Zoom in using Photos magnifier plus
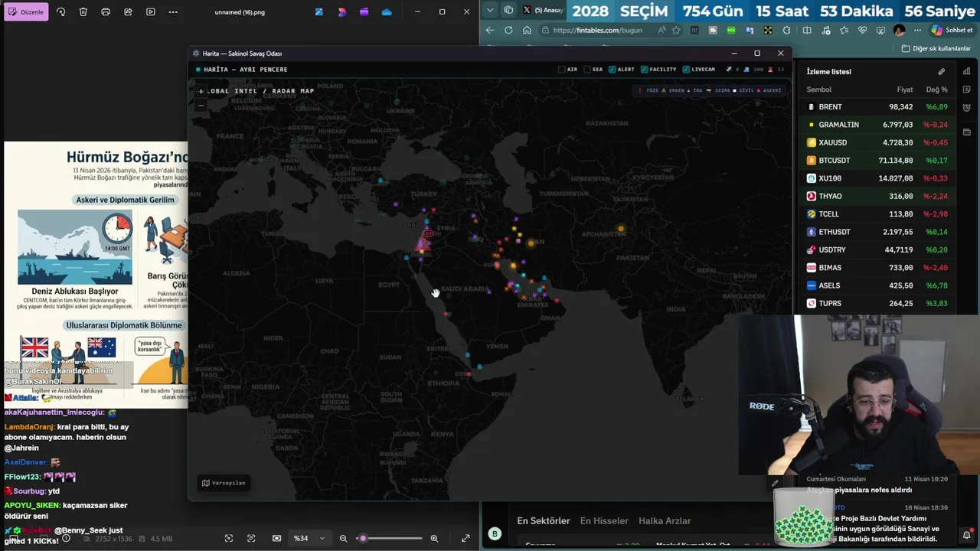The height and width of the screenshot is (551, 980). 434,539
